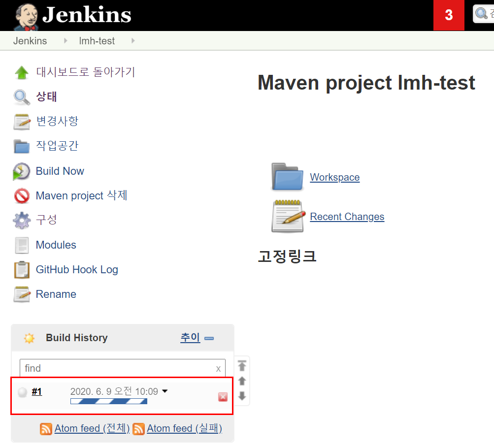Screen dimensions: 494x448
Task: Click the search magnifier icon in header
Action: tap(481, 14)
